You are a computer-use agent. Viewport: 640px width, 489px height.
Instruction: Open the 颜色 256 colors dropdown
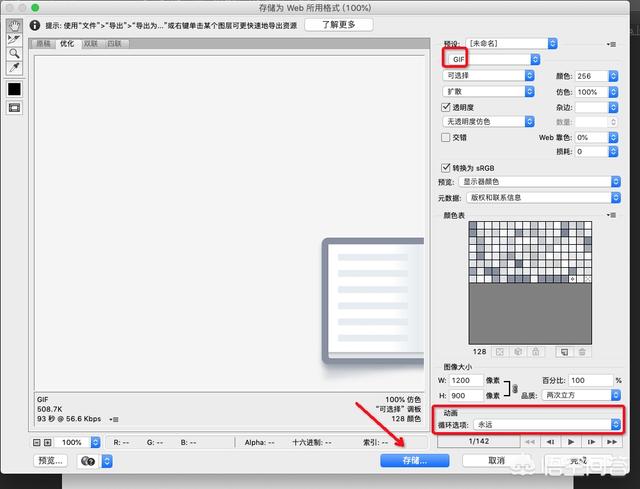pos(597,76)
